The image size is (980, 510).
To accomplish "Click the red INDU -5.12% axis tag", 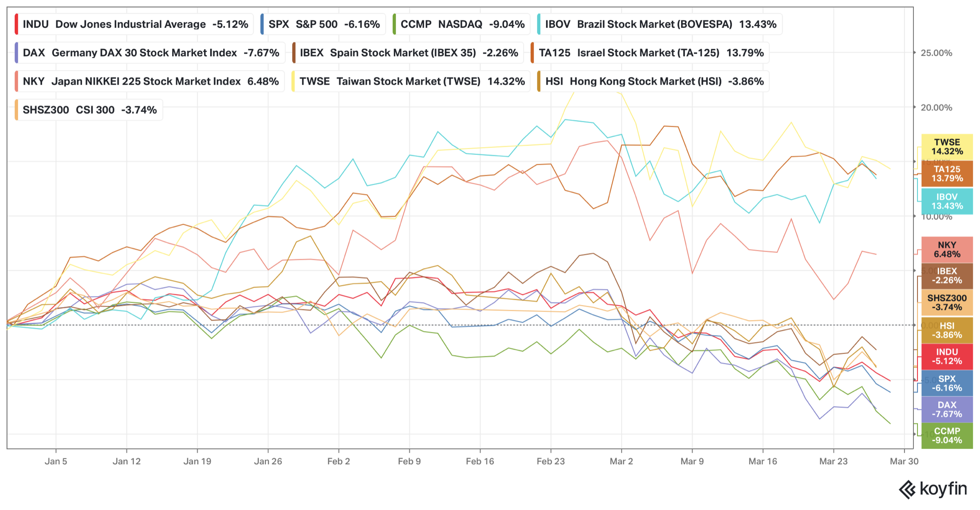I will click(x=947, y=356).
